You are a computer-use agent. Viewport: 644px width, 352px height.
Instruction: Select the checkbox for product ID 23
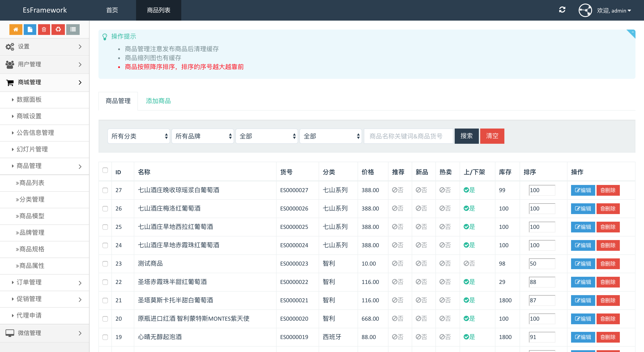pos(105,264)
